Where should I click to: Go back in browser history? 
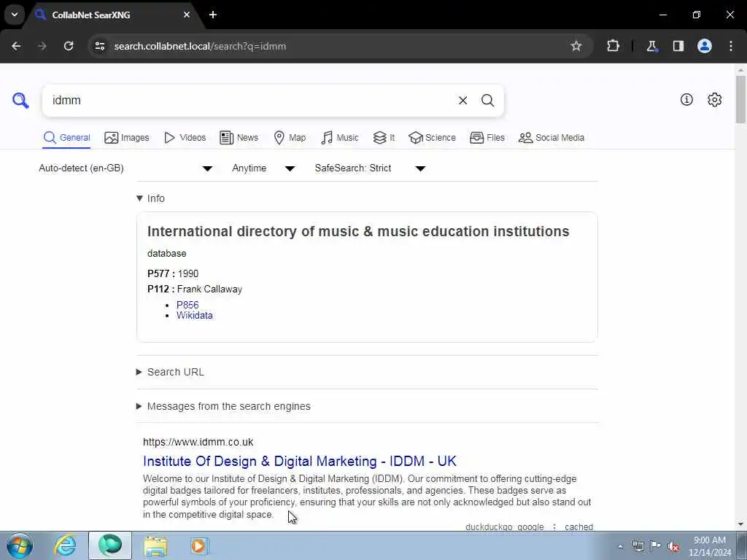(x=16, y=46)
